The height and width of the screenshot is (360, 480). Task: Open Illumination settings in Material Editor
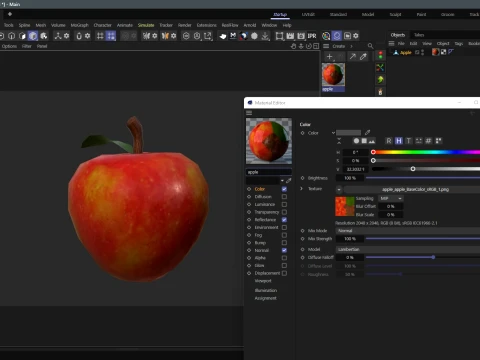click(266, 290)
